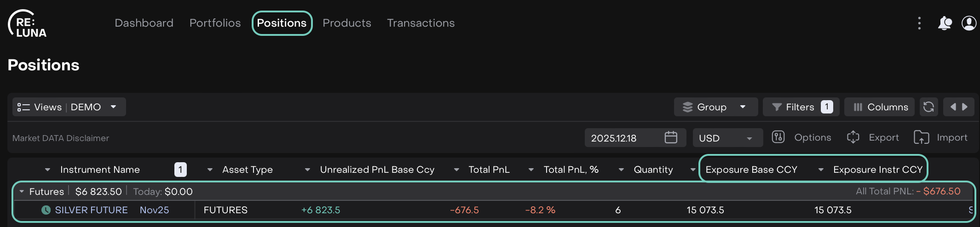Click the refresh table icon
The width and height of the screenshot is (980, 227).
(928, 107)
